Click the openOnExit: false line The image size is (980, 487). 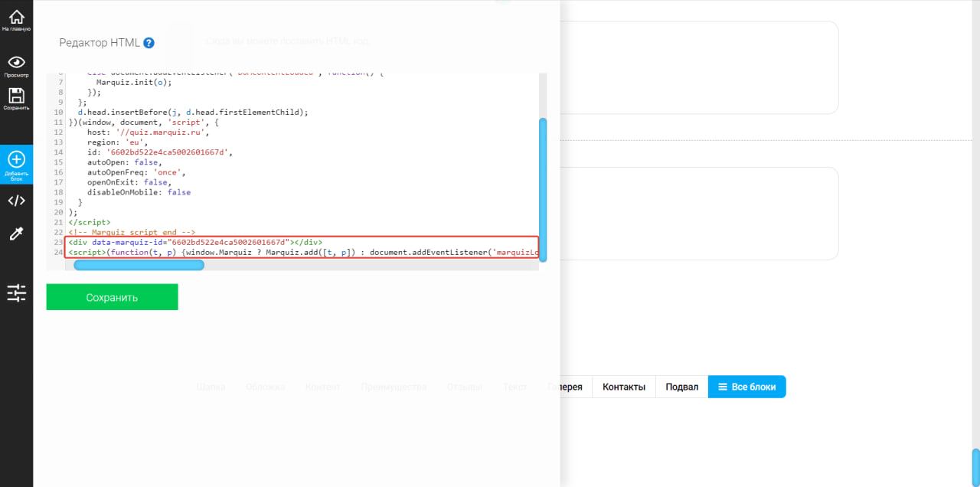point(129,182)
